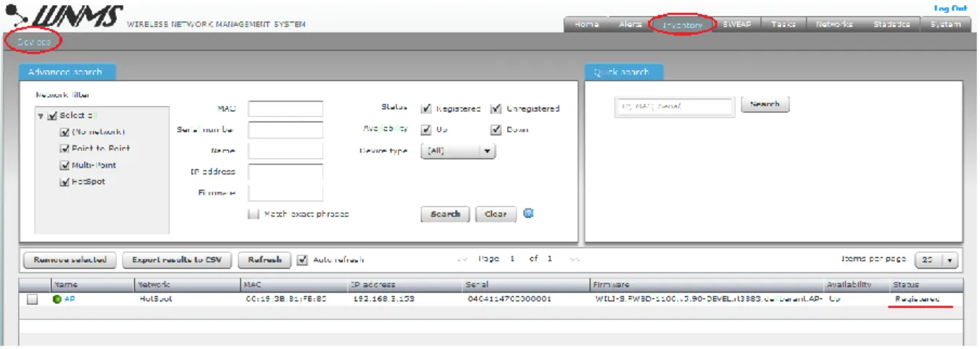Toggle the Multi-Point checkbox
980x349 pixels.
pos(65,165)
